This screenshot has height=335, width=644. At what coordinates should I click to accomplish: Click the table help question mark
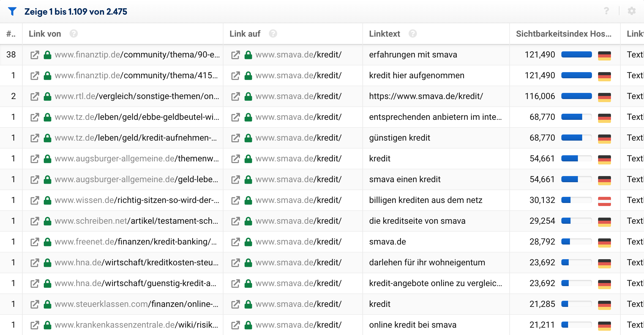[606, 11]
